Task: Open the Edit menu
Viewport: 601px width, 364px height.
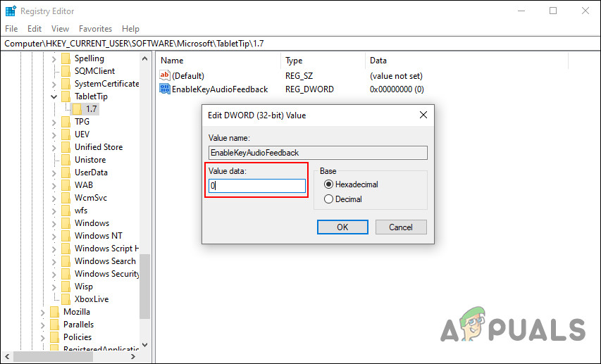Action: pyautogui.click(x=34, y=29)
